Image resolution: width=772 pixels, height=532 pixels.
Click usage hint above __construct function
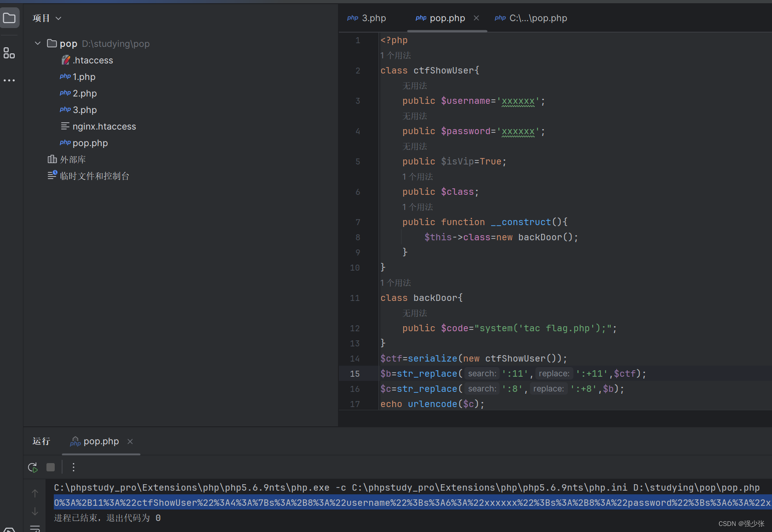417,207
